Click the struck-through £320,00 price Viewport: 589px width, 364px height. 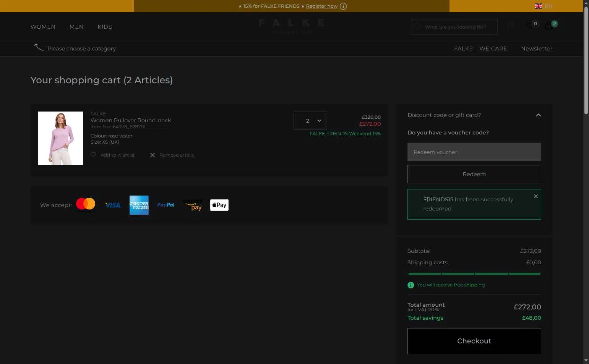[372, 117]
